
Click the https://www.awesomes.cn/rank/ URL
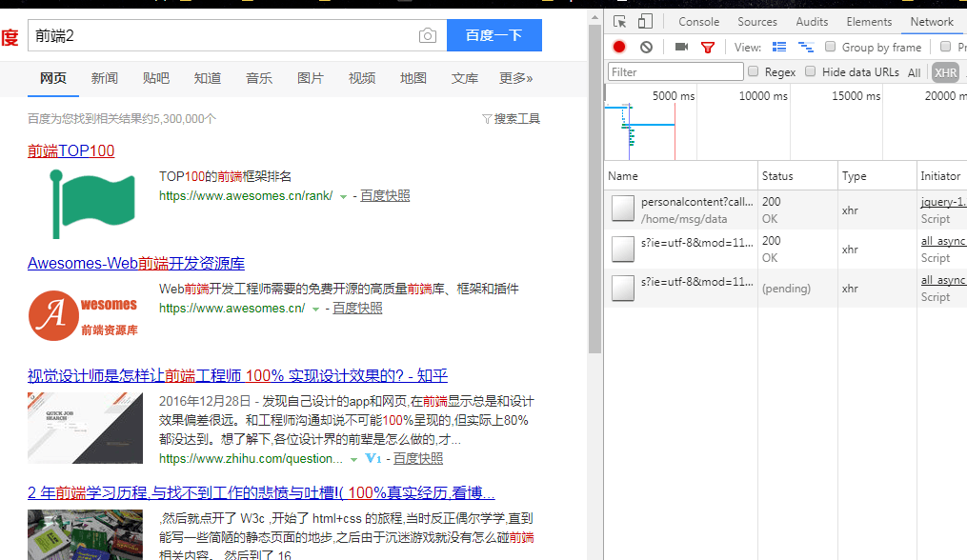246,195
